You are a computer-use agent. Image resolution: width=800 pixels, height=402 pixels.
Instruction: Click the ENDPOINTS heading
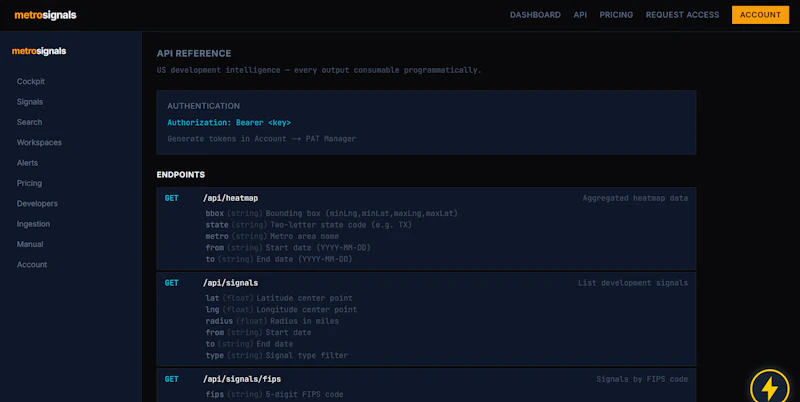pyautogui.click(x=181, y=175)
